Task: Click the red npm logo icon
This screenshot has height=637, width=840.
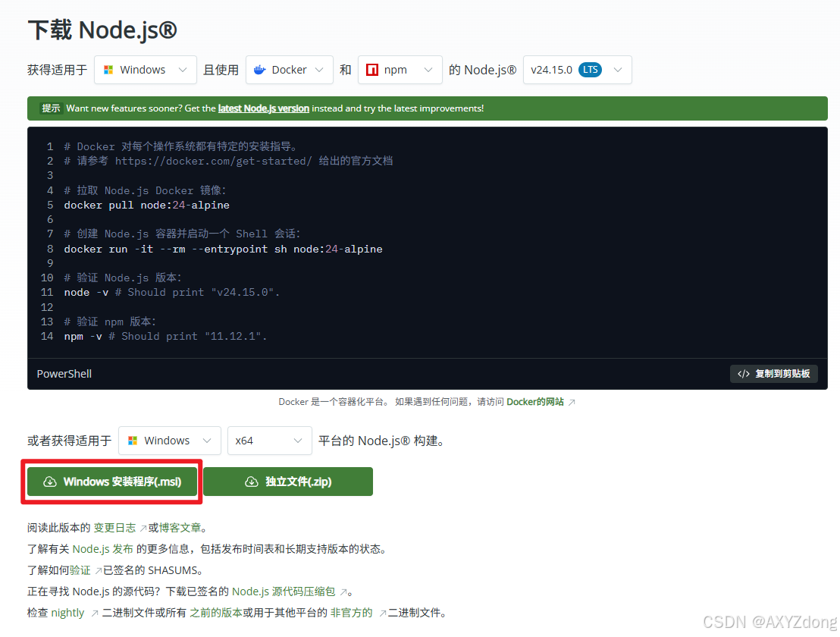Action: pos(371,70)
